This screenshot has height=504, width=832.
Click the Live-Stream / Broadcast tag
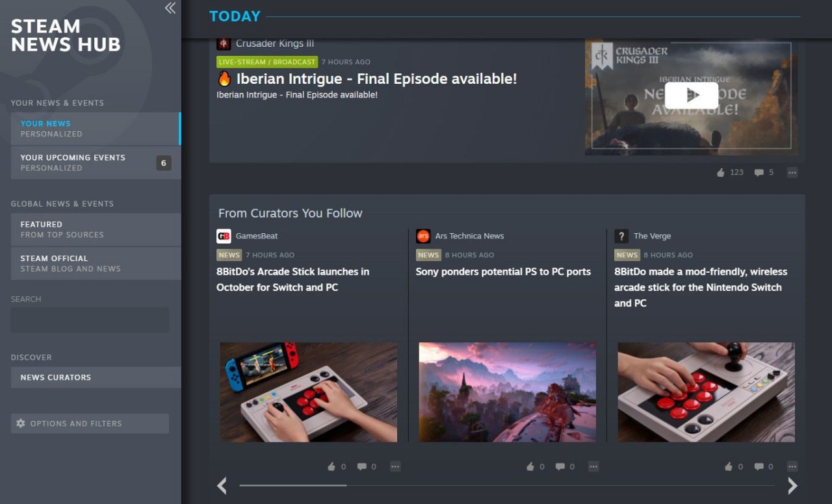click(267, 62)
